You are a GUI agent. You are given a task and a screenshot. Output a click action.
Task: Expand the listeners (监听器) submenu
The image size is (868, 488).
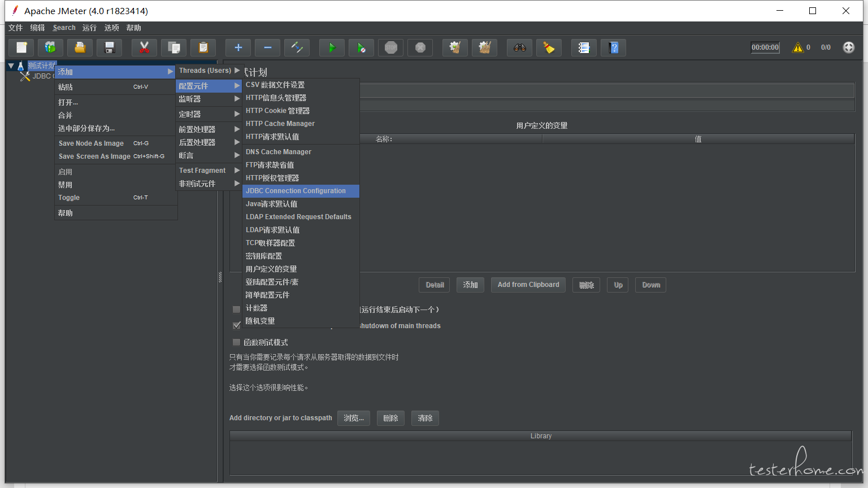209,99
